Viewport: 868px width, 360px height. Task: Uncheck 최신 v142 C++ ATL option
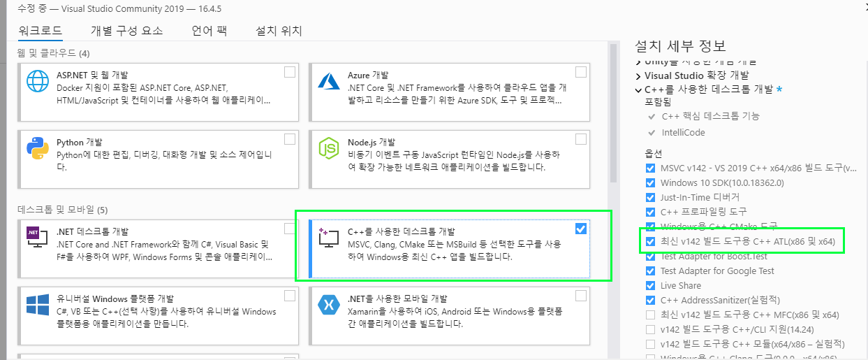651,241
